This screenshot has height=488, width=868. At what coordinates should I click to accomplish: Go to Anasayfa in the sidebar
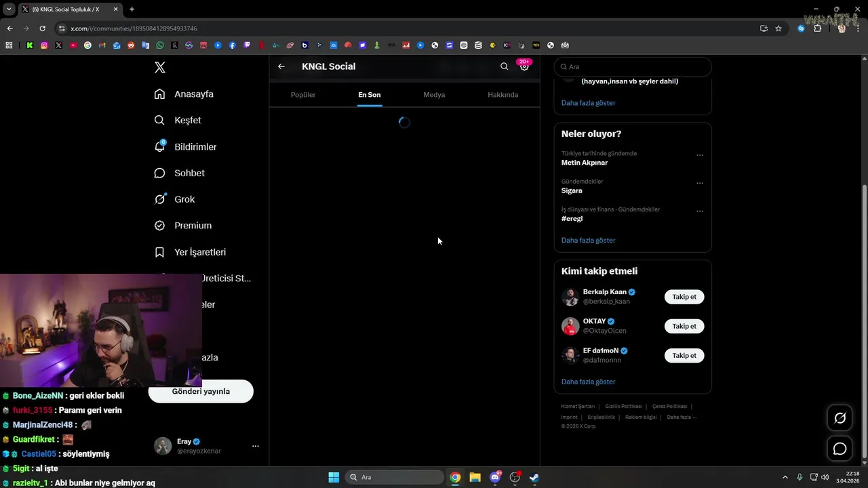(x=193, y=94)
